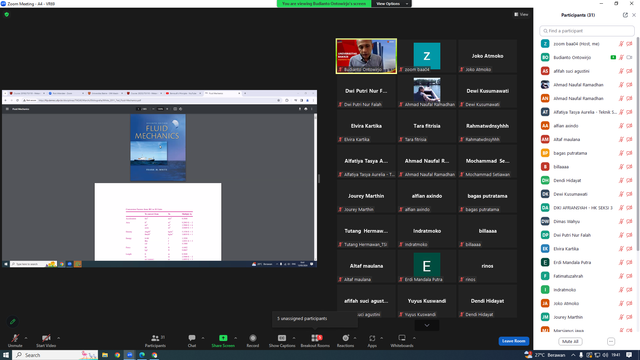640x360 pixels.
Task: Open the Chat icon
Action: tap(192, 338)
